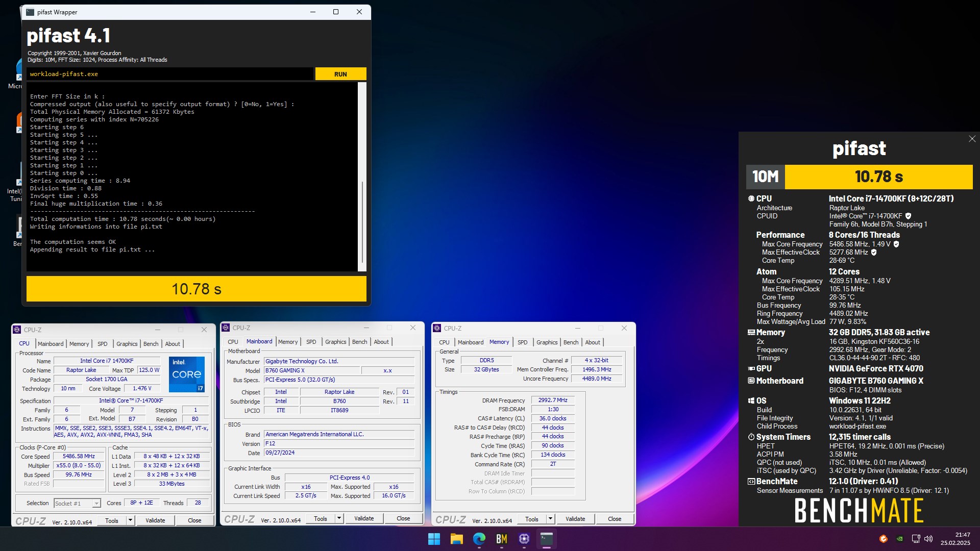Click the verified shield next to CPUID
Screen dimensions: 980x551
(908, 216)
